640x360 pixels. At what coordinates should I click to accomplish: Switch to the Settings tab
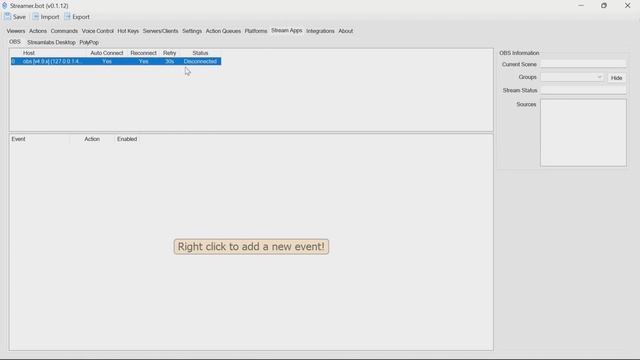pyautogui.click(x=192, y=31)
